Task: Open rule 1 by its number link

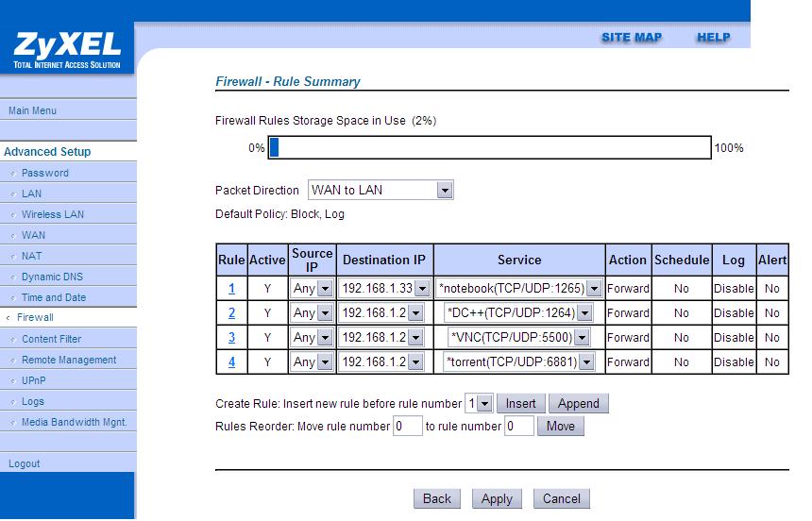Action: 231,289
